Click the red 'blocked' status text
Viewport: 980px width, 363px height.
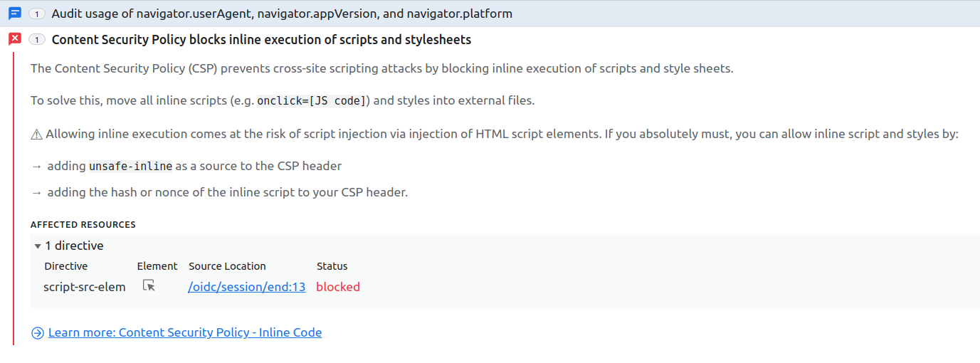tap(338, 287)
